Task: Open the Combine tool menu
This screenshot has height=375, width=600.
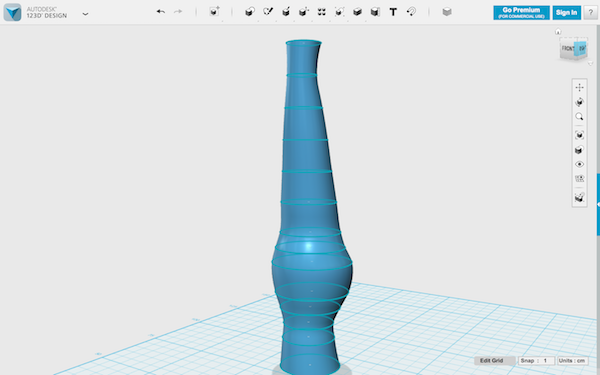Action: tap(357, 12)
